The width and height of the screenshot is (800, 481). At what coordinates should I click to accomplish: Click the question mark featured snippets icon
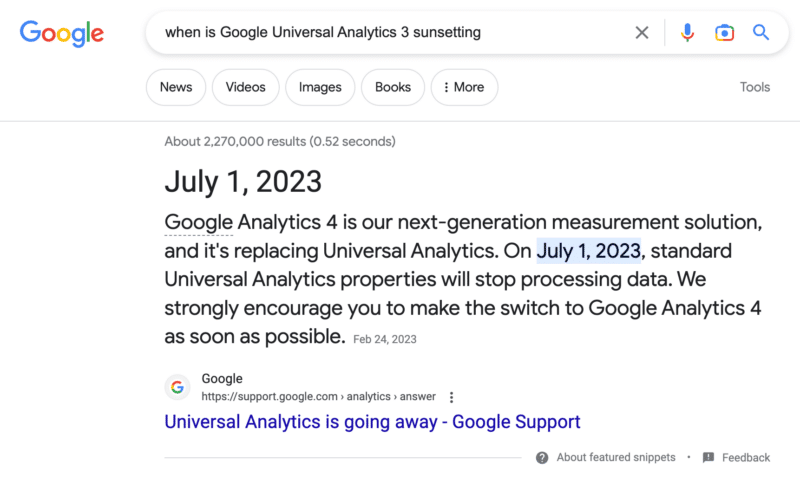pyautogui.click(x=542, y=458)
